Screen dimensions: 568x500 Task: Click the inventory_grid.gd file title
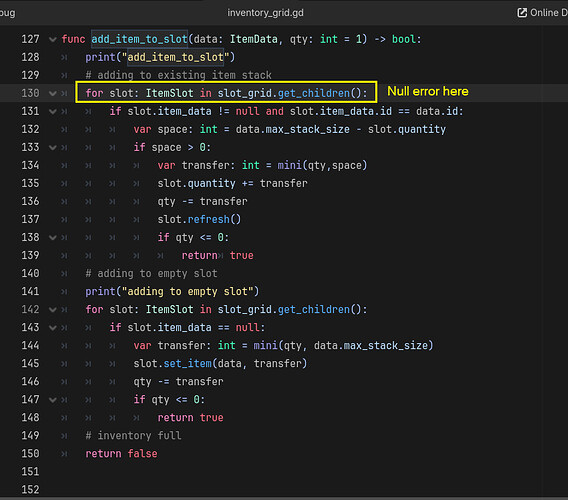[265, 13]
